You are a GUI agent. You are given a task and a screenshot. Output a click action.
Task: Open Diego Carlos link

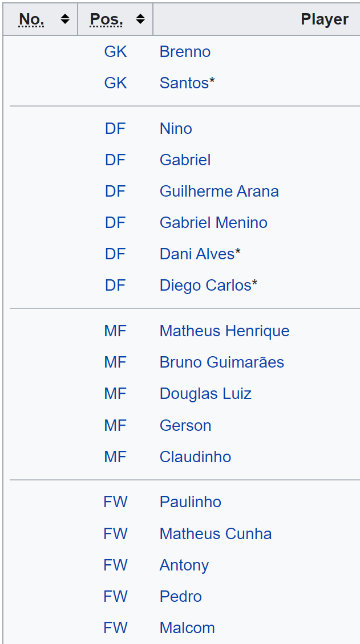(205, 285)
